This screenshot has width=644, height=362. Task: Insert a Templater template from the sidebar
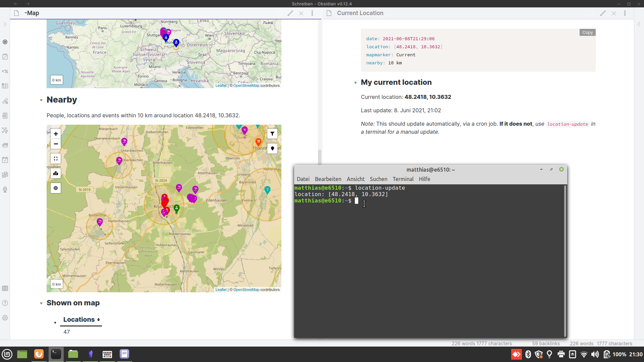tap(5, 71)
